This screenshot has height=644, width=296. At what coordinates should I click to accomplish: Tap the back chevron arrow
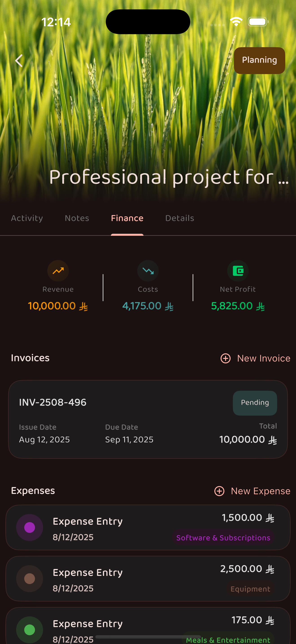[19, 61]
